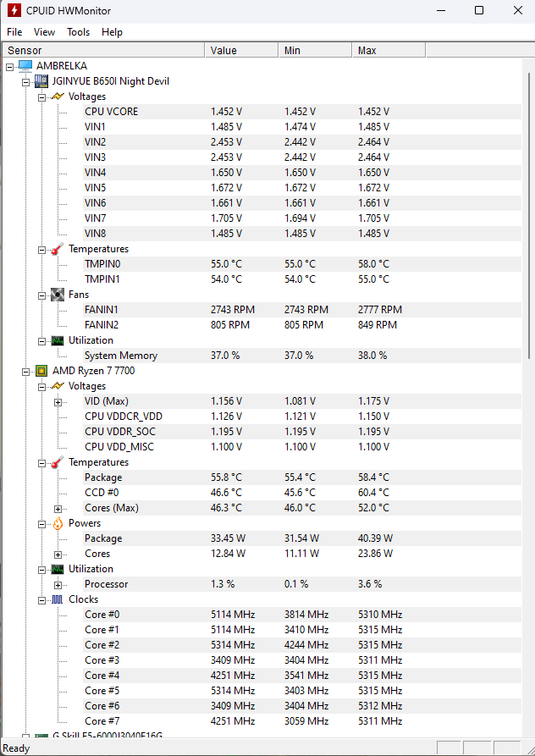Viewport: 535px width, 756px height.
Task: Click the AMBRELKA computer icon
Action: (25, 66)
